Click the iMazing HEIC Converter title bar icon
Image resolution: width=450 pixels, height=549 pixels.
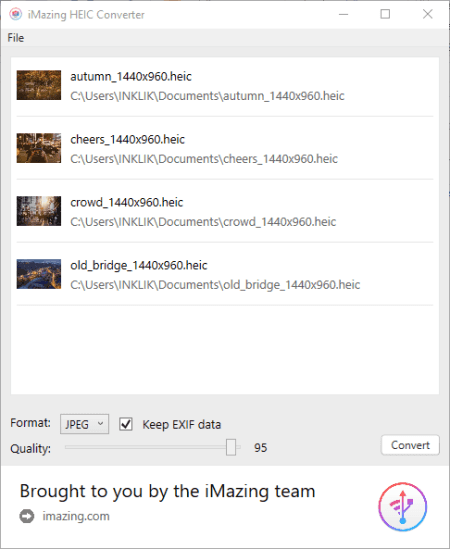[x=15, y=14]
